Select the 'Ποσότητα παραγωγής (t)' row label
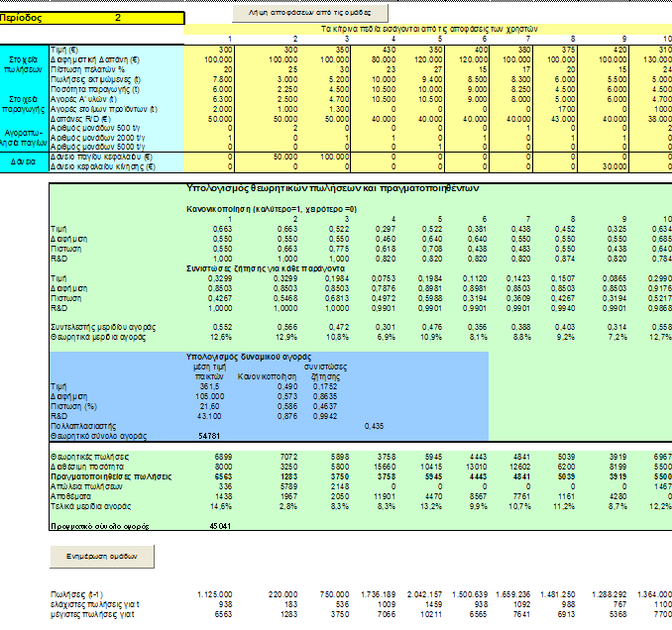 pos(95,89)
